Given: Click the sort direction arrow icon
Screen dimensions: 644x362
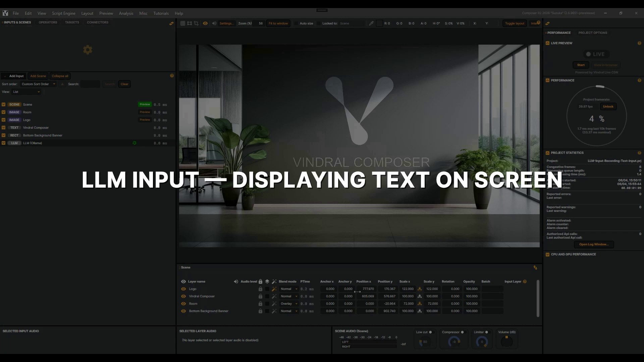Looking at the screenshot, I should 62,84.
